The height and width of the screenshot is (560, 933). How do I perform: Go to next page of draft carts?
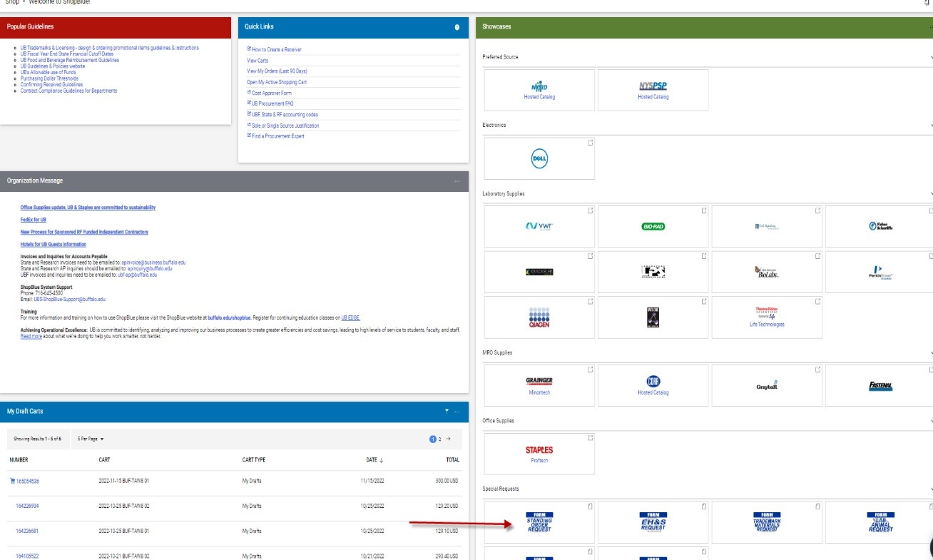pyautogui.click(x=448, y=439)
